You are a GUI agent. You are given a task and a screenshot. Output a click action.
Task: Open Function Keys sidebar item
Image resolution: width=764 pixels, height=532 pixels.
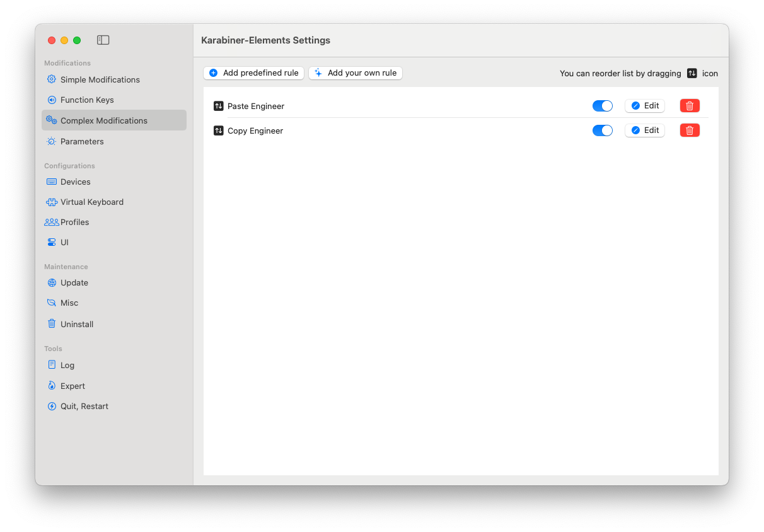[114, 100]
